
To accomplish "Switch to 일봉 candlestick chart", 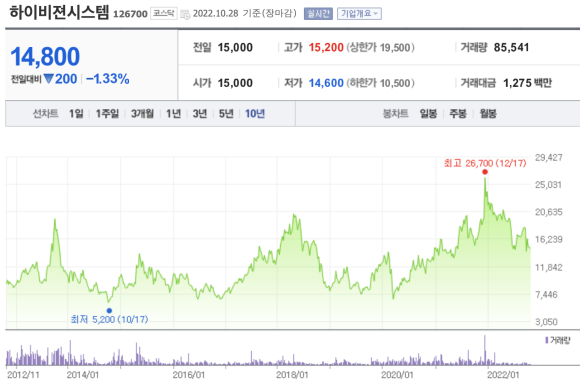I will point(428,114).
